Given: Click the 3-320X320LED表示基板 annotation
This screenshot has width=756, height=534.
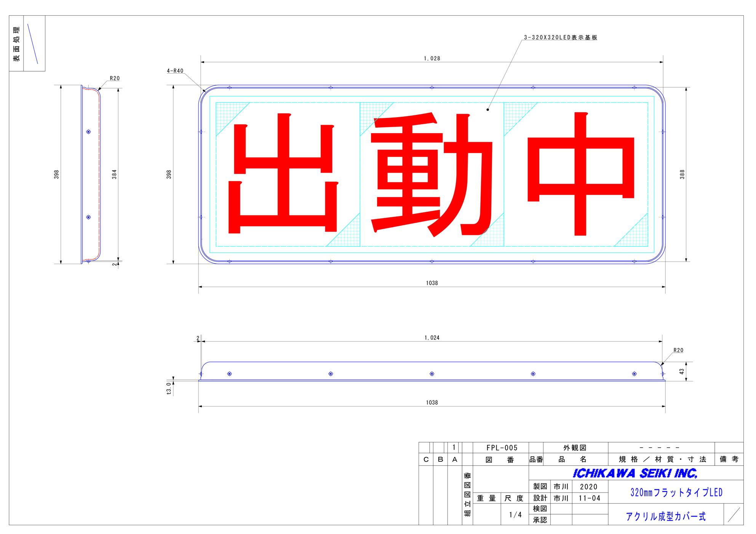Looking at the screenshot, I should [561, 38].
